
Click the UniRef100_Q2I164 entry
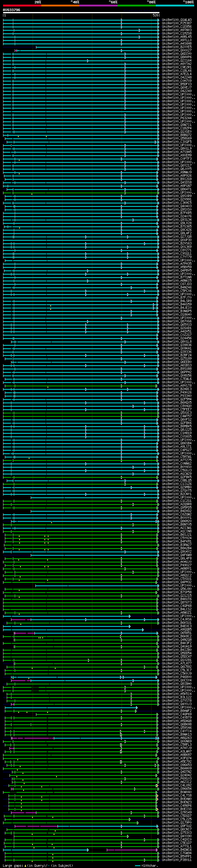177,61
